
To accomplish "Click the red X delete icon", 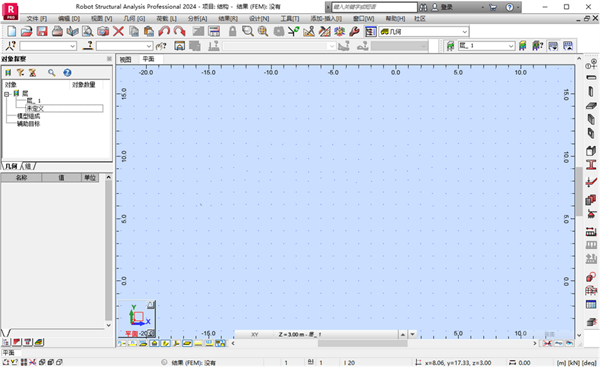I will 118,31.
